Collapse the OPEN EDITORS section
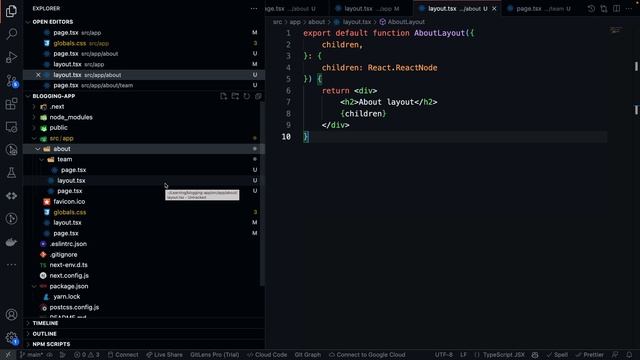Viewport: 640px width, 360px height. pyautogui.click(x=28, y=22)
